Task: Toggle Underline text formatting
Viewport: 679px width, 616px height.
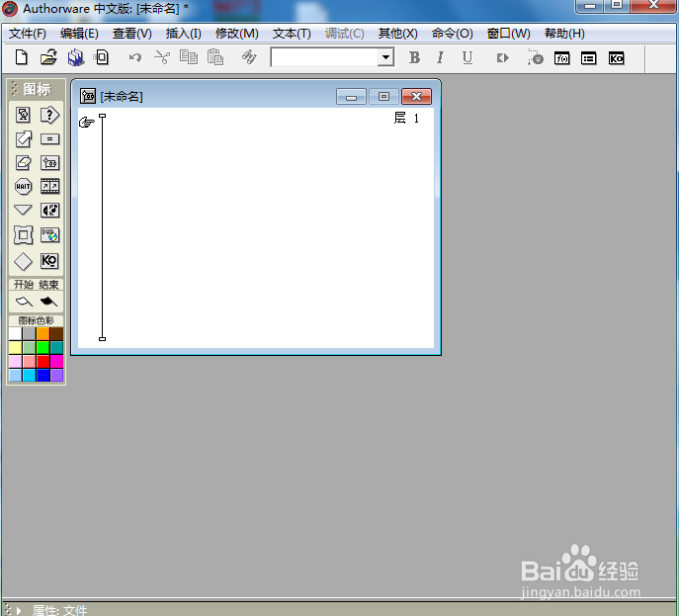Action: click(x=467, y=57)
